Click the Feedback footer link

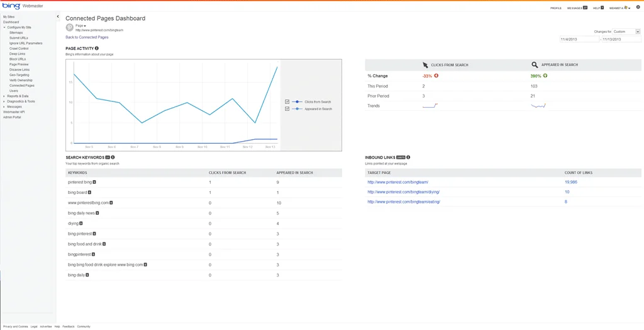coord(69,326)
